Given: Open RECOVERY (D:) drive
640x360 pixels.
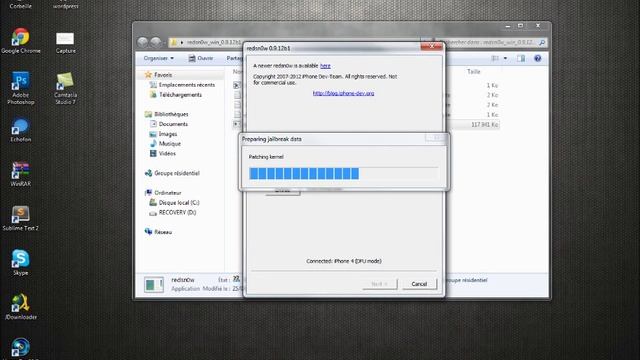Looking at the screenshot, I should pos(173,212).
